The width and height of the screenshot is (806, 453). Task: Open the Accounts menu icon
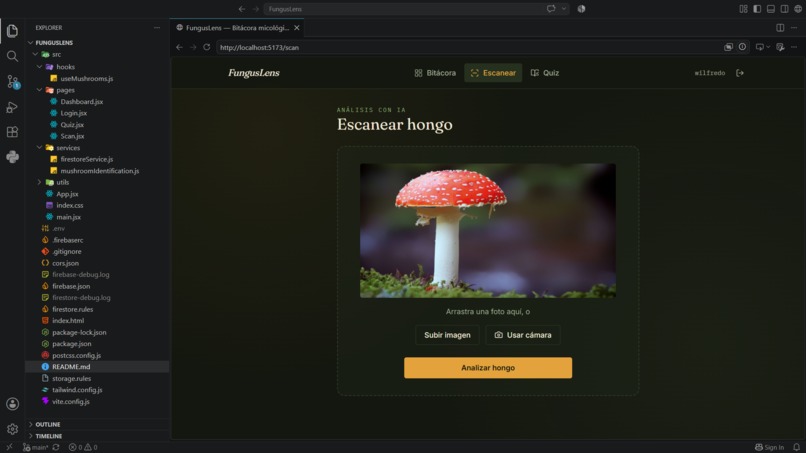[12, 404]
